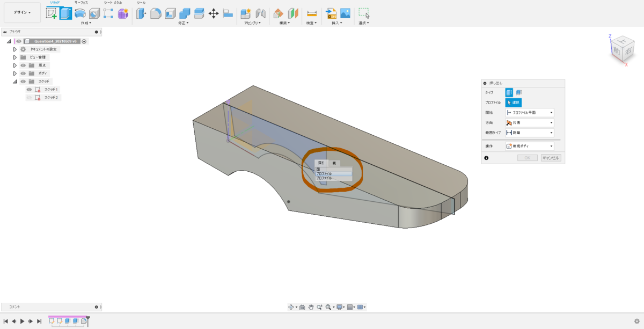
Task: Open the デザイン workspace dropdown
Action: pyautogui.click(x=22, y=12)
